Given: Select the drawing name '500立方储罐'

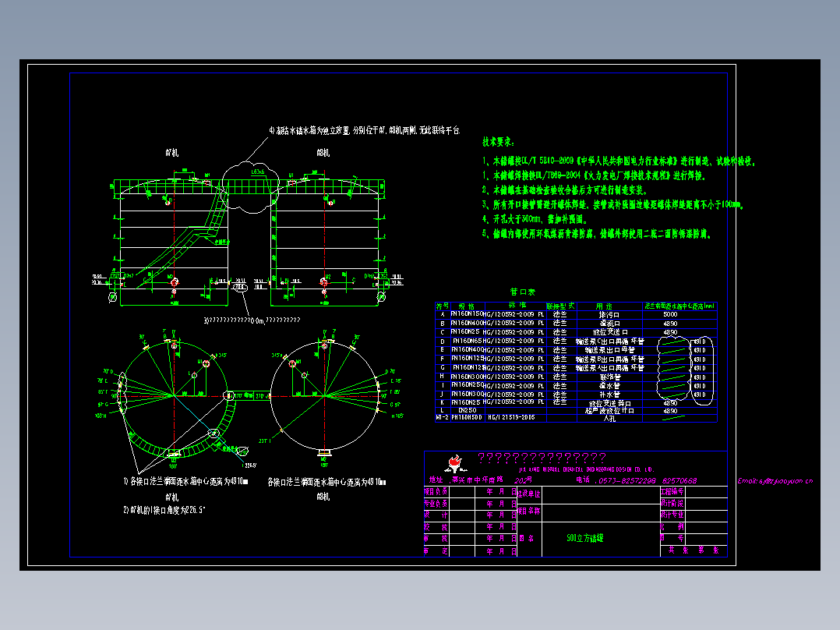Looking at the screenshot, I should 585,538.
